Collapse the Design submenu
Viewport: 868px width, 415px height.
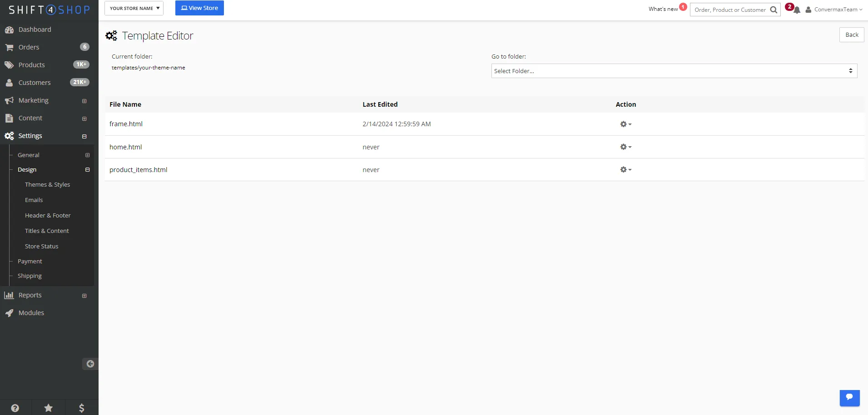coord(87,170)
